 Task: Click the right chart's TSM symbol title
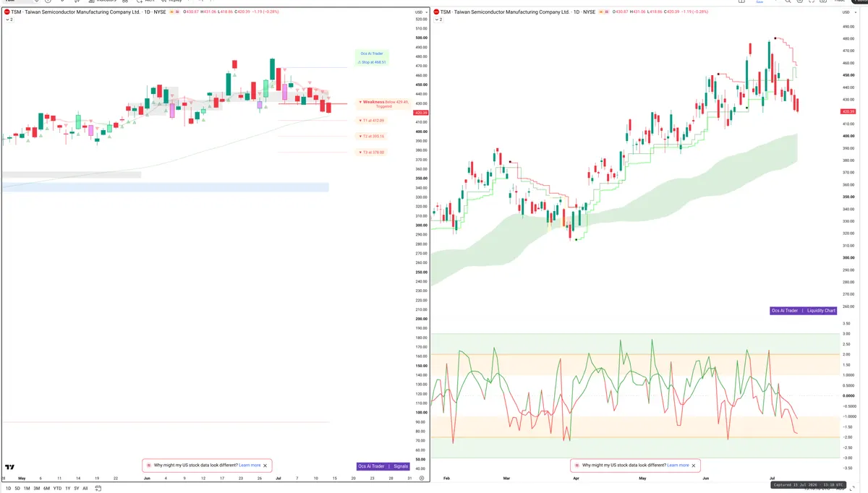(516, 12)
